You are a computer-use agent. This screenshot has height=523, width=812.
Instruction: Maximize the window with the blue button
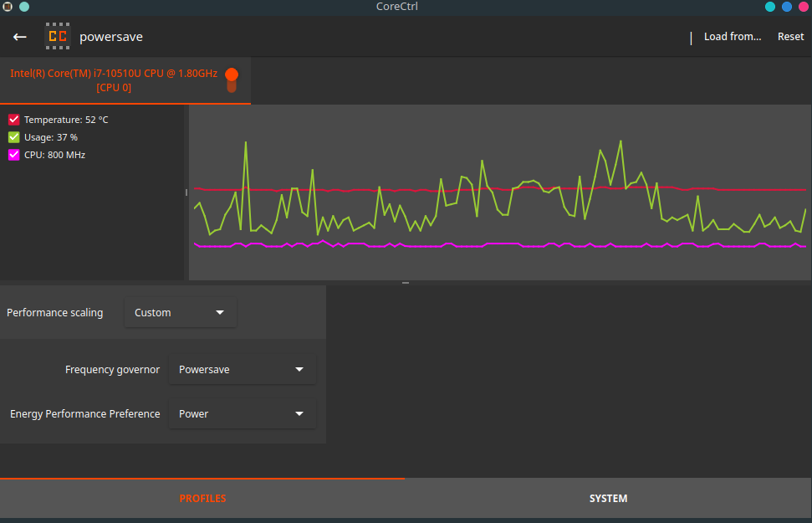pyautogui.click(x=787, y=7)
